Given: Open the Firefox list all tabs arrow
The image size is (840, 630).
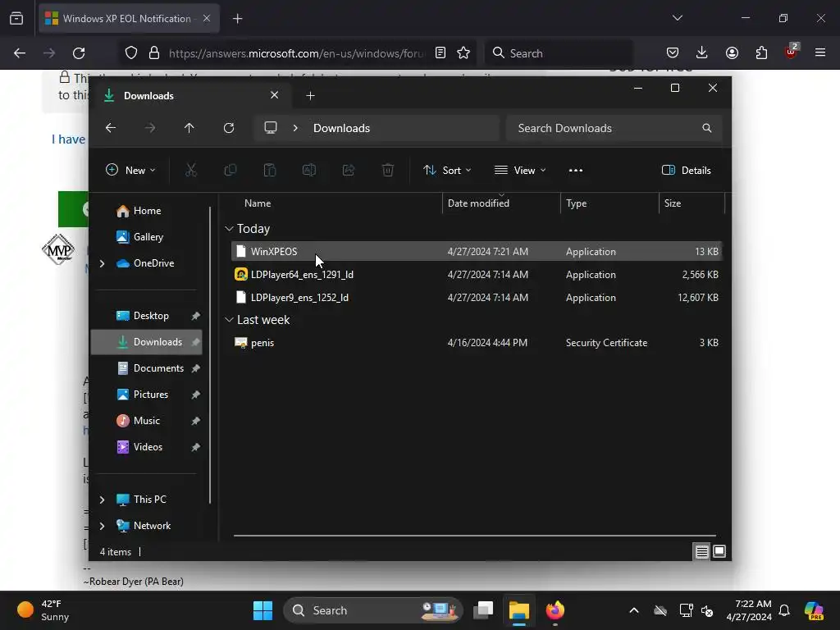Looking at the screenshot, I should (677, 18).
